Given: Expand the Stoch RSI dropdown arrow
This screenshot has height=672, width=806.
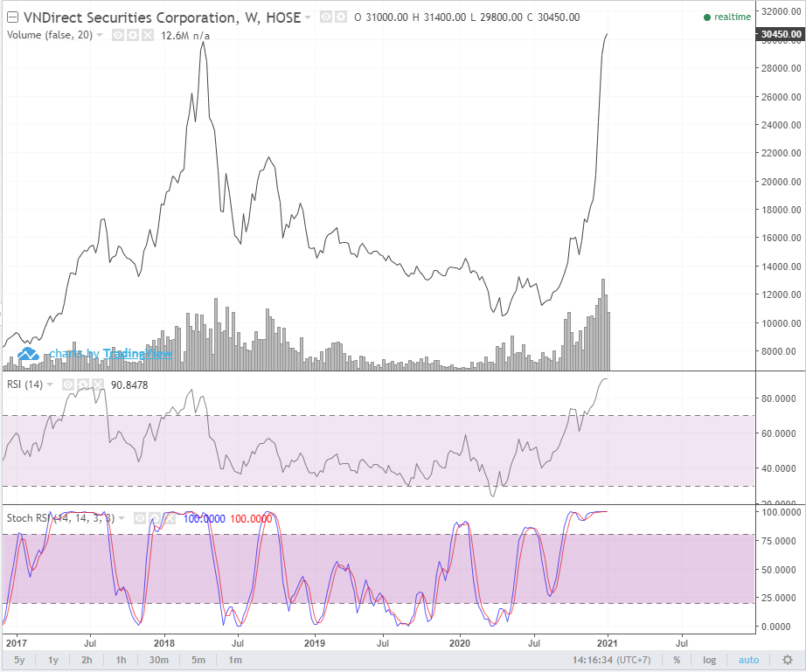Looking at the screenshot, I should coord(122,518).
